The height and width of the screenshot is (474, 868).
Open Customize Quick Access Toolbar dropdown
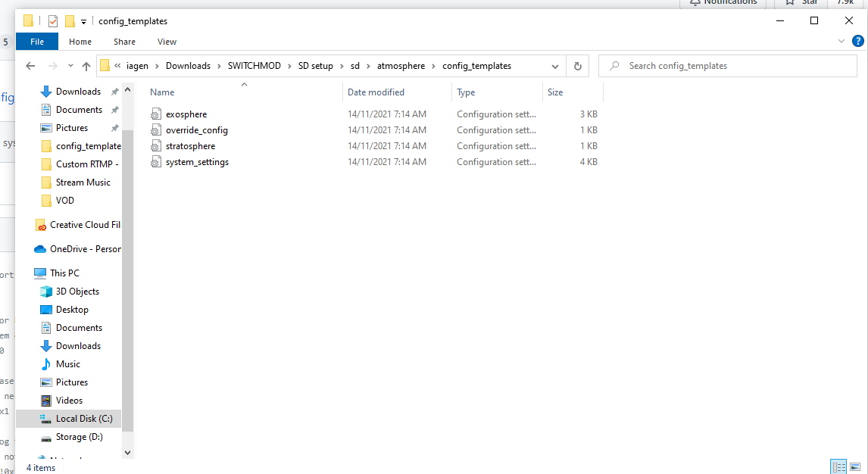point(83,21)
